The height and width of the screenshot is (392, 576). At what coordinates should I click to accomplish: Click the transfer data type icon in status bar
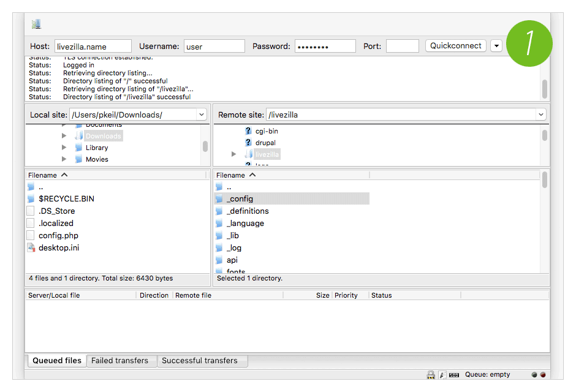coord(442,375)
